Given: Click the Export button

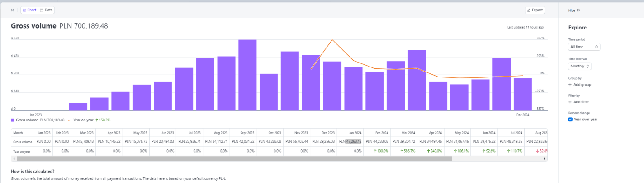Looking at the screenshot, I should click(x=535, y=10).
